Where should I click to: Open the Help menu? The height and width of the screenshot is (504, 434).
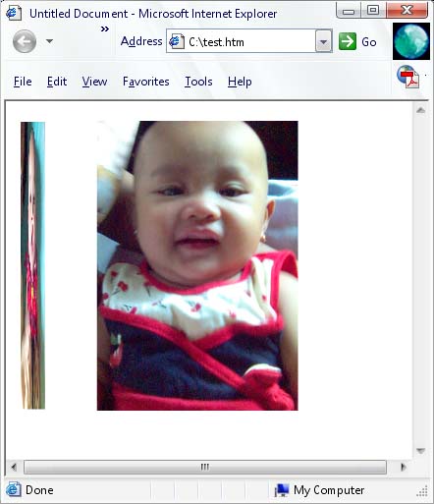[240, 82]
